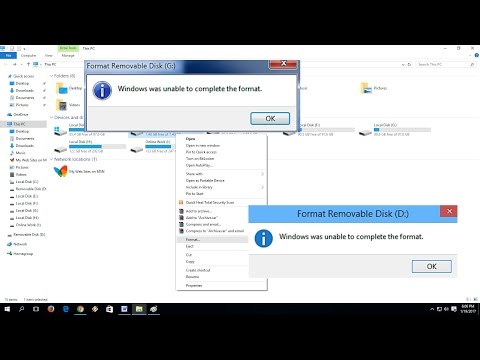
Task: Select Quick access in navigation pane
Action: click(23, 76)
